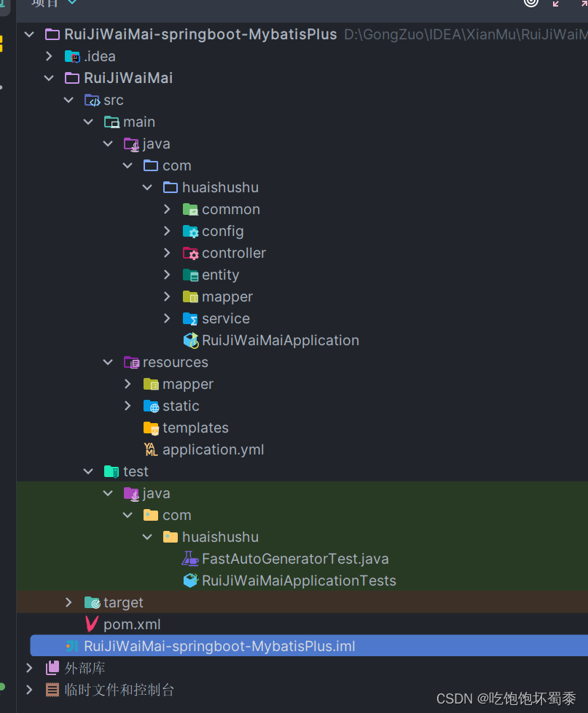588x713 pixels.
Task: Expand the .idea folder
Action: tap(49, 56)
